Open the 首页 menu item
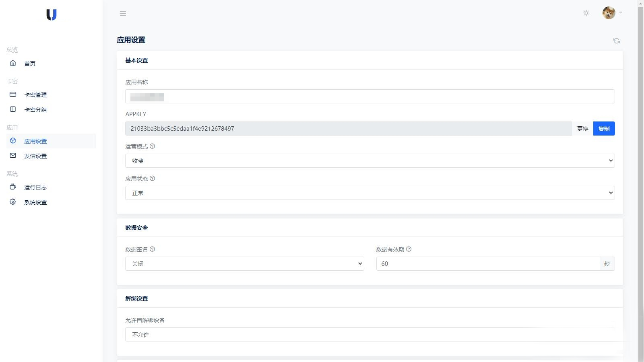 click(51, 63)
